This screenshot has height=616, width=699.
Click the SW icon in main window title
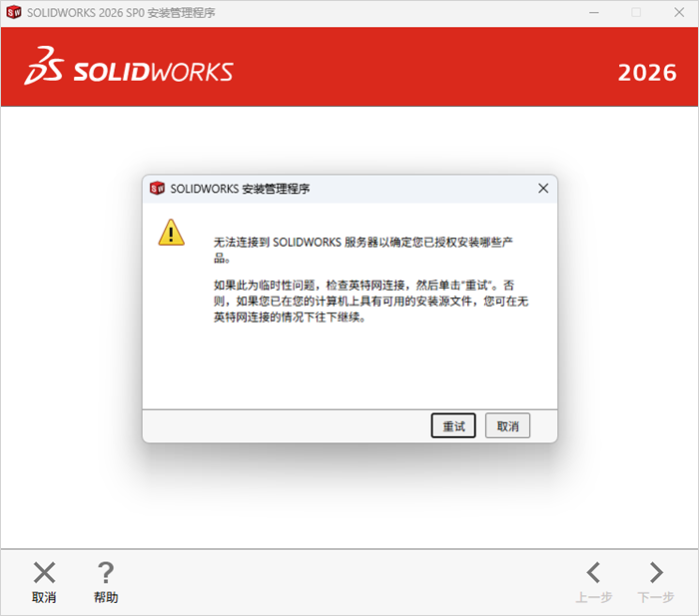coord(14,12)
